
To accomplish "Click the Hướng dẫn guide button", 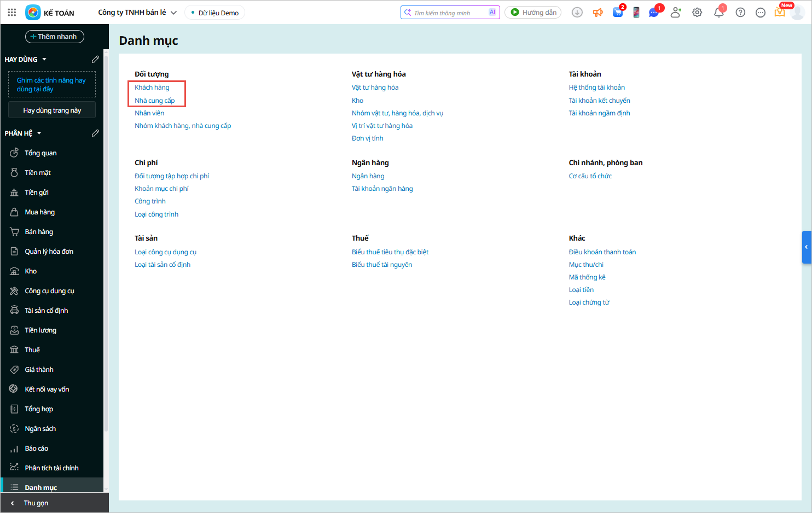I will click(533, 12).
